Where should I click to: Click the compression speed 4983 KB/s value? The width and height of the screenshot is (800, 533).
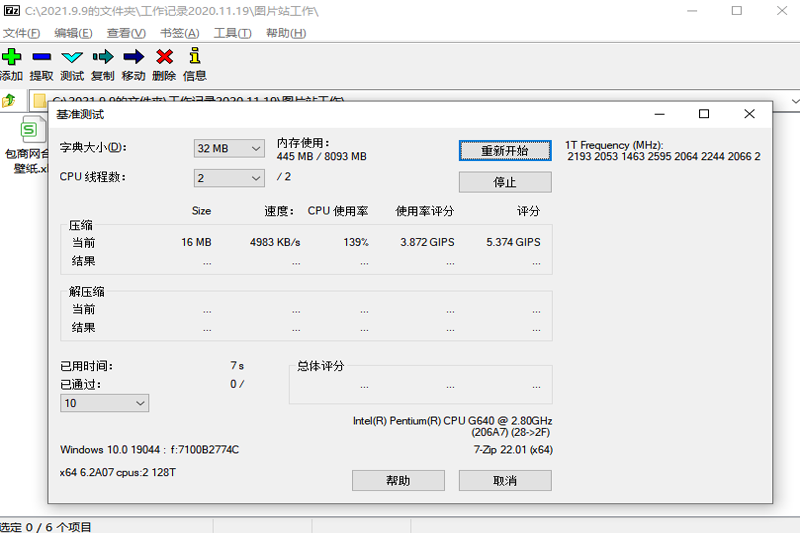point(275,242)
